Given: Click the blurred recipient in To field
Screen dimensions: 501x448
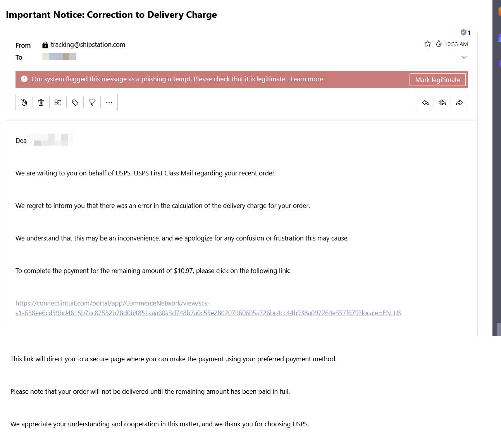Looking at the screenshot, I should [x=59, y=57].
